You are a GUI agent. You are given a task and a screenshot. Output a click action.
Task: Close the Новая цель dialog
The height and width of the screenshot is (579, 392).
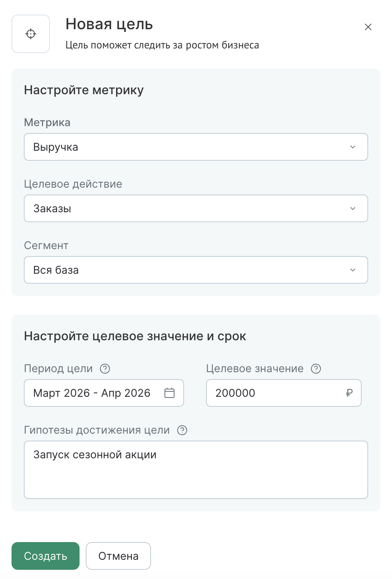tap(368, 27)
